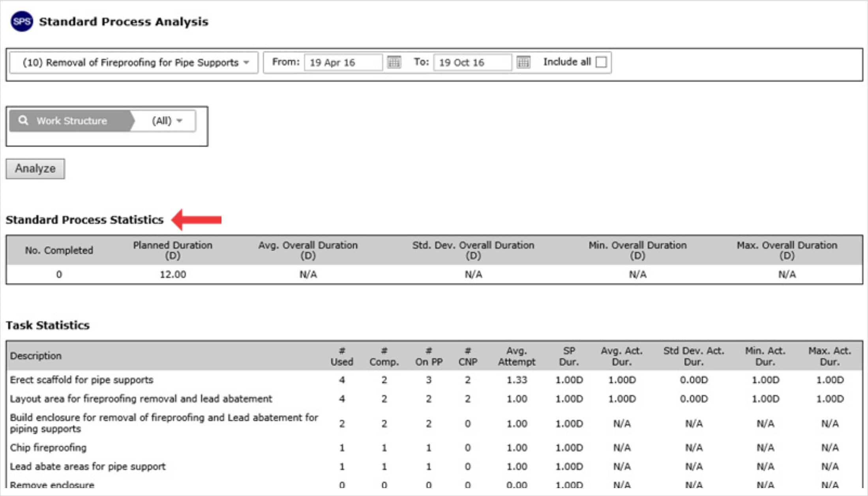Image resolution: width=868 pixels, height=496 pixels.
Task: Click the Planned Duration (D) header
Action: (172, 250)
